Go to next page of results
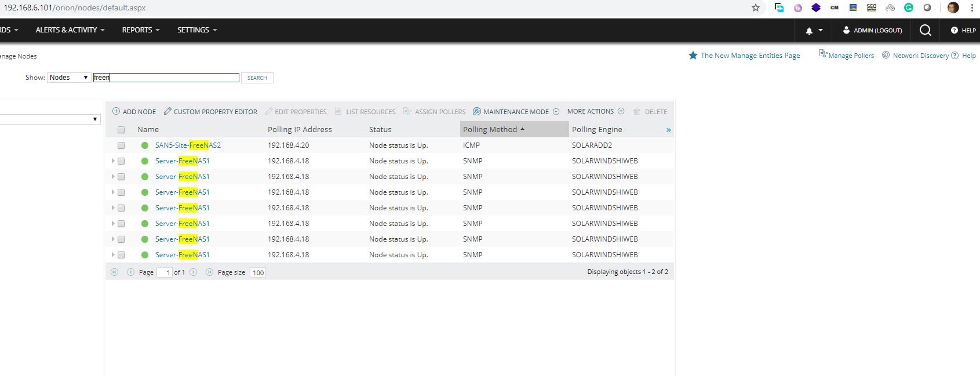The image size is (980, 376). click(x=194, y=272)
